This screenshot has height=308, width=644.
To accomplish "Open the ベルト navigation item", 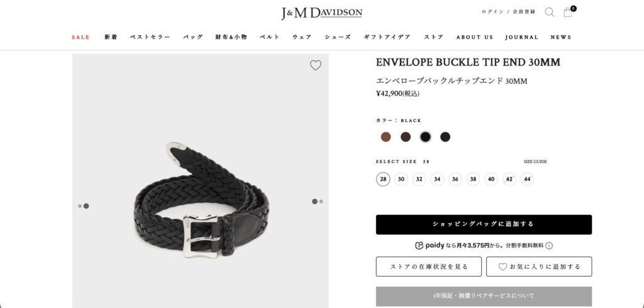I will (x=270, y=37).
